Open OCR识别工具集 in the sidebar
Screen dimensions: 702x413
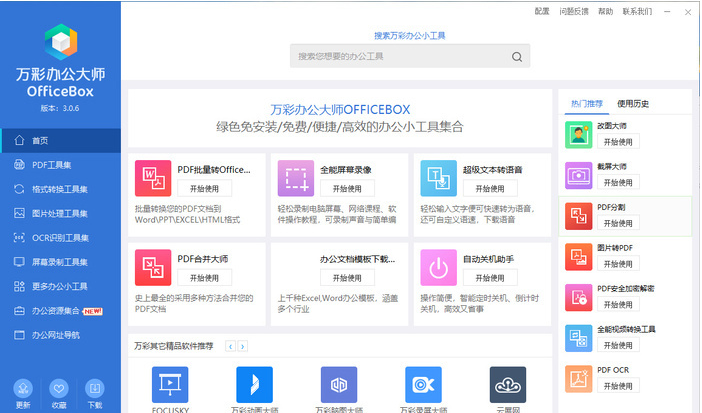click(60, 238)
